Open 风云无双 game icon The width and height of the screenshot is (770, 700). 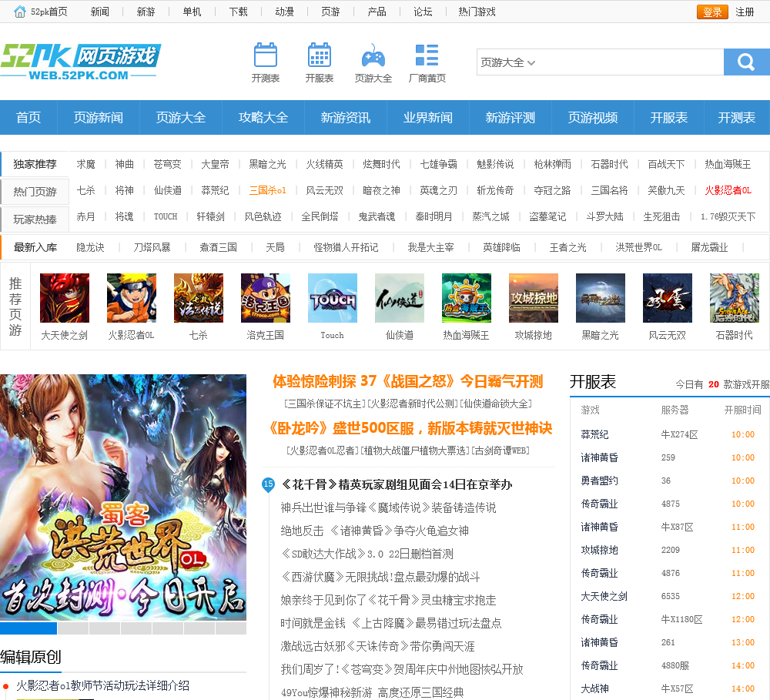(x=668, y=298)
